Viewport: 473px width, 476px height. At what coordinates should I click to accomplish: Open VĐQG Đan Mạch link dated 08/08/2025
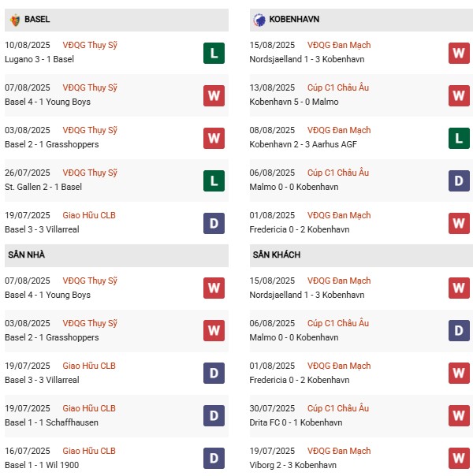click(339, 131)
